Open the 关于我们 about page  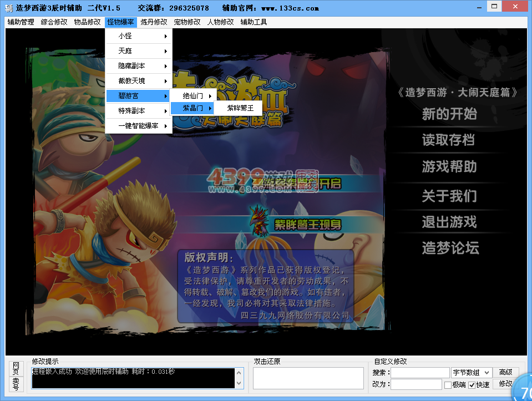point(449,196)
